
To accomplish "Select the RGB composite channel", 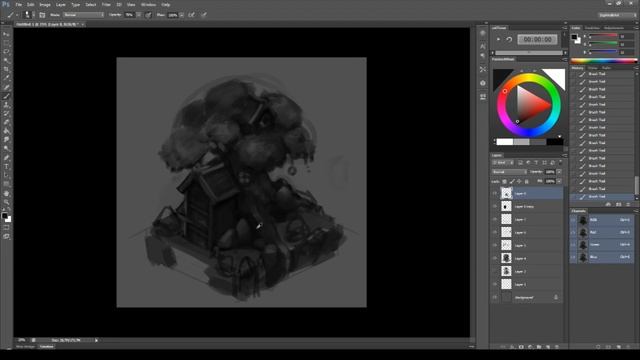I will tap(602, 220).
